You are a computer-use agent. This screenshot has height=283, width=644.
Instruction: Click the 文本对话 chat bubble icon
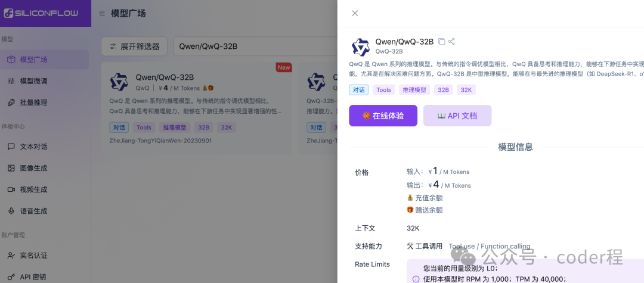click(x=11, y=147)
